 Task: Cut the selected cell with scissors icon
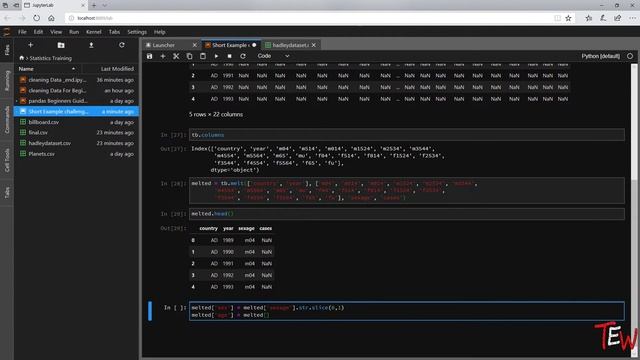(x=176, y=56)
